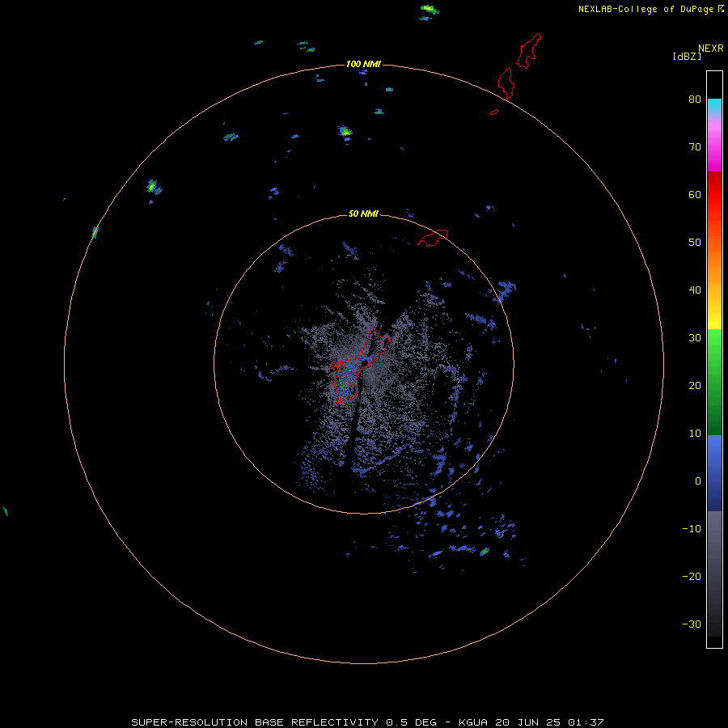This screenshot has height=728, width=728.
Task: Click the yellow-green storm cell at the top edge
Action: coord(430,9)
